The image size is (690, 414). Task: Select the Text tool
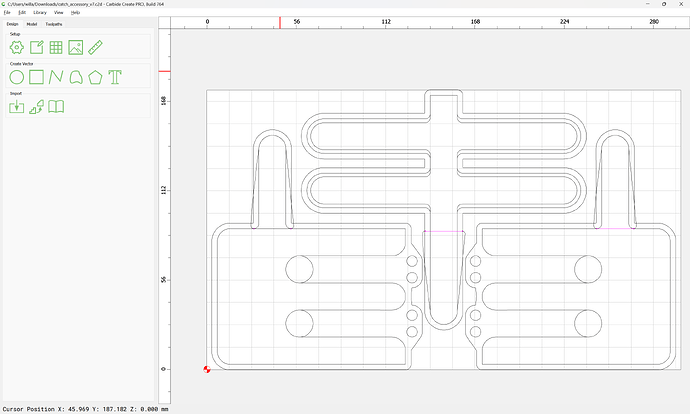click(x=115, y=77)
